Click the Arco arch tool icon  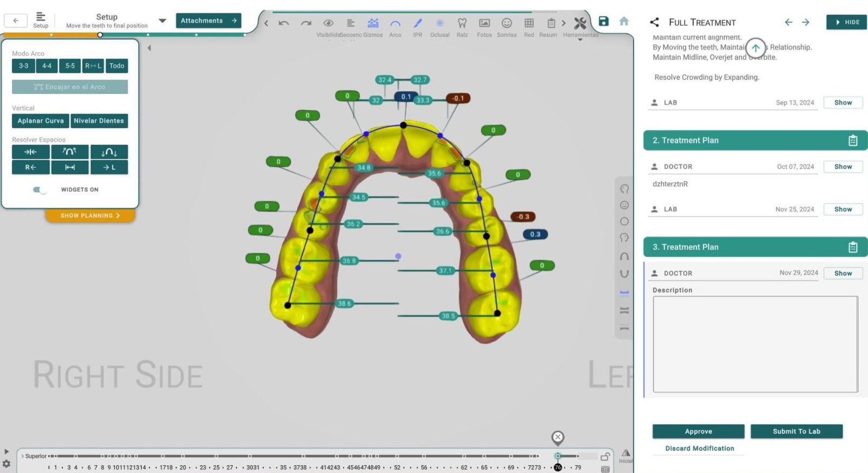click(395, 23)
